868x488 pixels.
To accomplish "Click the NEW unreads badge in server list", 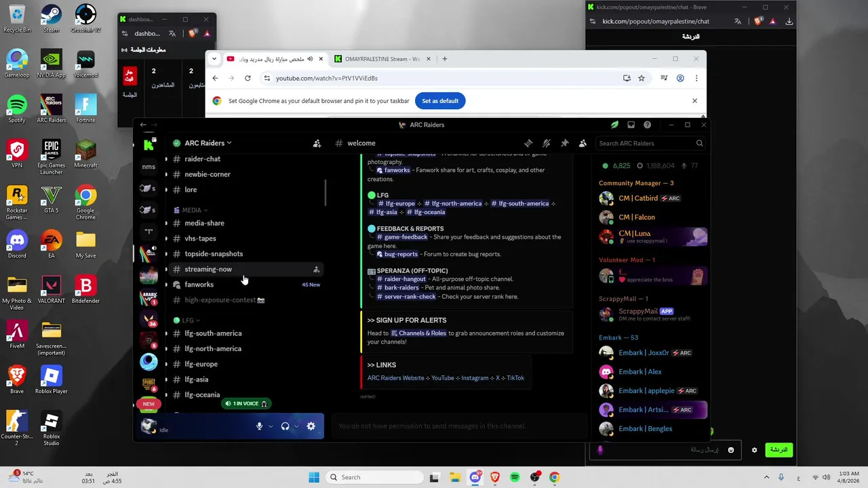I will pyautogui.click(x=149, y=404).
